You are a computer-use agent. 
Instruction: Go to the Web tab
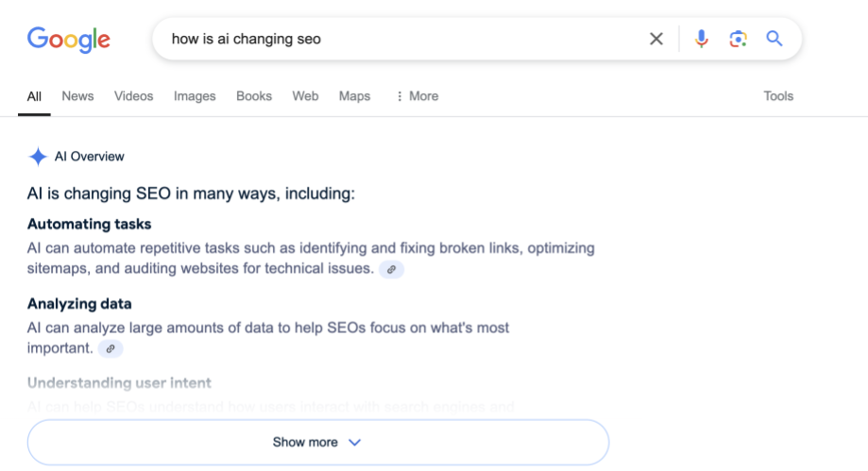coord(305,96)
